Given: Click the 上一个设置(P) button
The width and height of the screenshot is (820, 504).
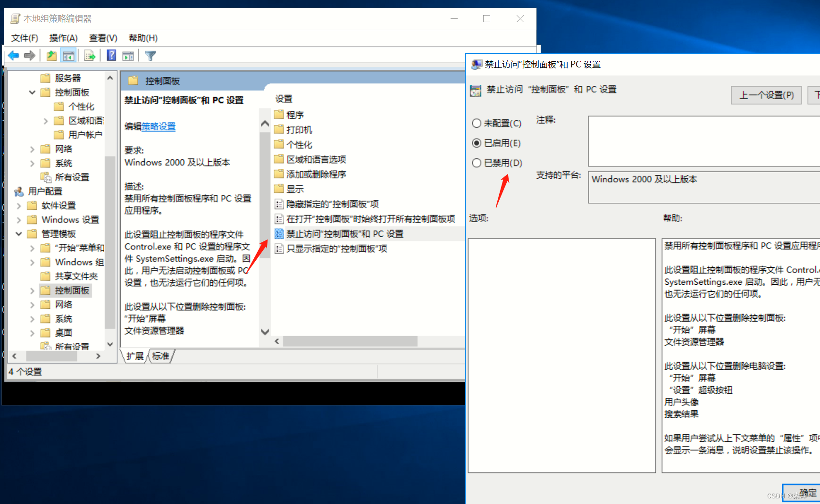Looking at the screenshot, I should [766, 95].
